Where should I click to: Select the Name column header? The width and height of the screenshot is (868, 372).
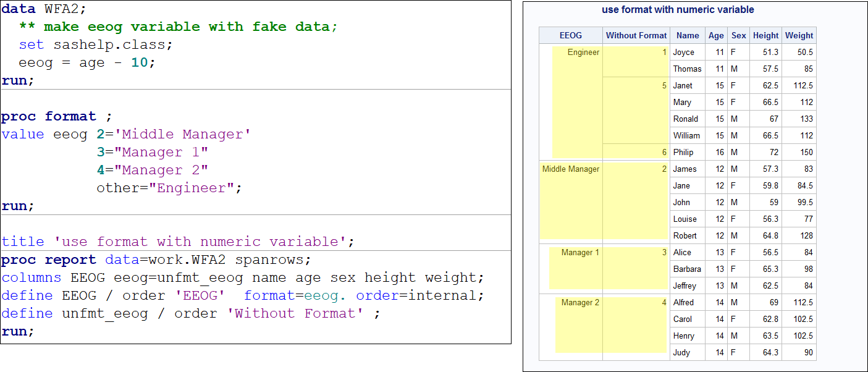coord(688,35)
